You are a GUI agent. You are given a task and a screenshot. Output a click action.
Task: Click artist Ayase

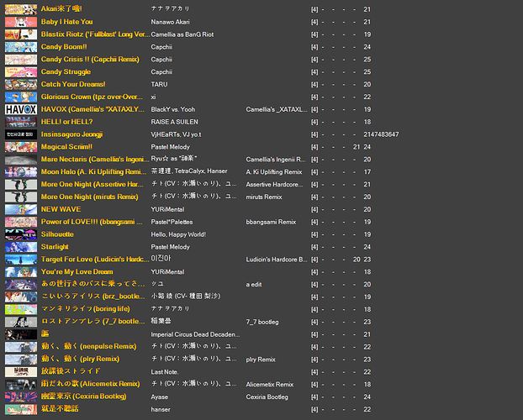(x=160, y=397)
